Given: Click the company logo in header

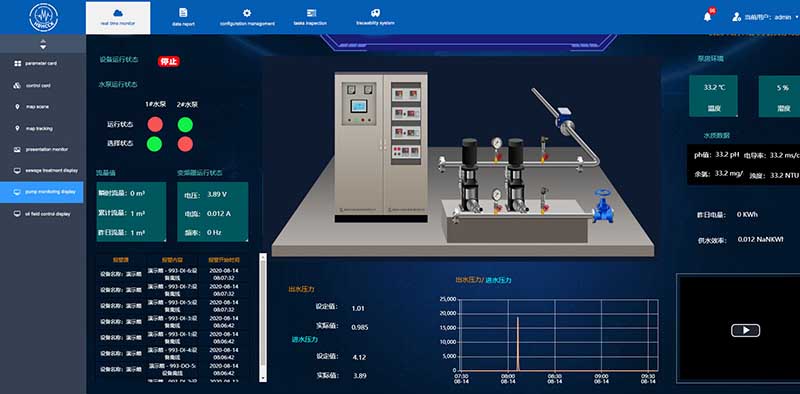Looking at the screenshot, I should 44,17.
